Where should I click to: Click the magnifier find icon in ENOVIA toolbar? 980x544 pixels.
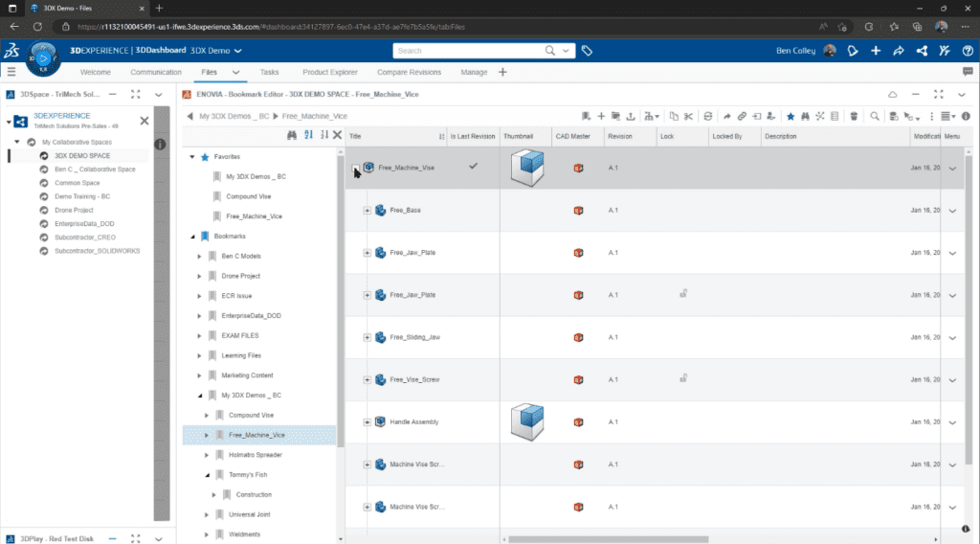[x=875, y=116]
